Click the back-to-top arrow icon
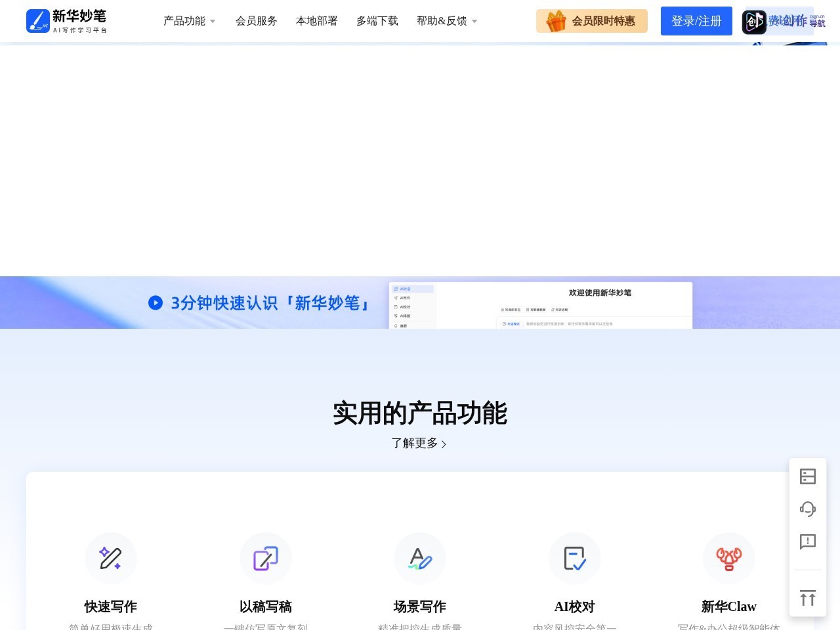Image resolution: width=840 pixels, height=630 pixels. click(x=808, y=598)
